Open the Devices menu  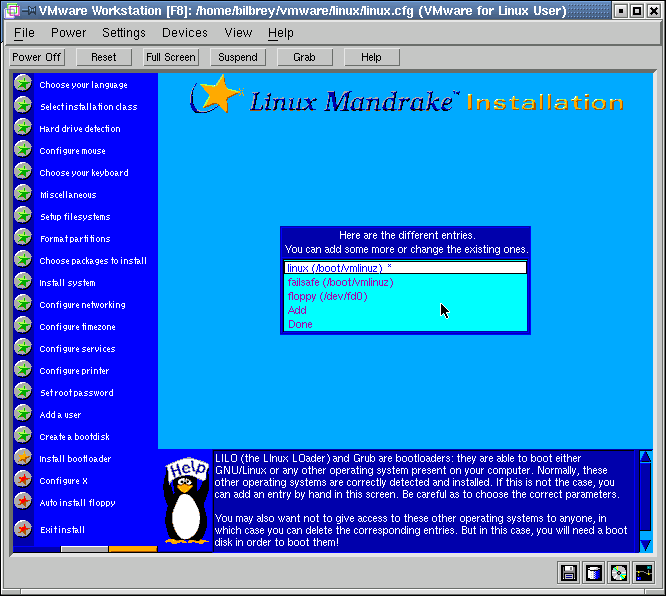185,33
